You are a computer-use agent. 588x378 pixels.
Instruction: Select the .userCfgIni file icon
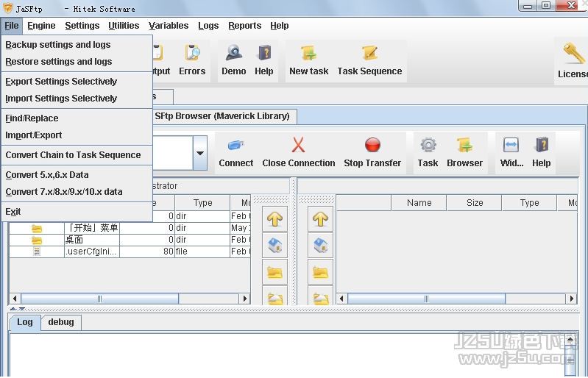coord(37,252)
